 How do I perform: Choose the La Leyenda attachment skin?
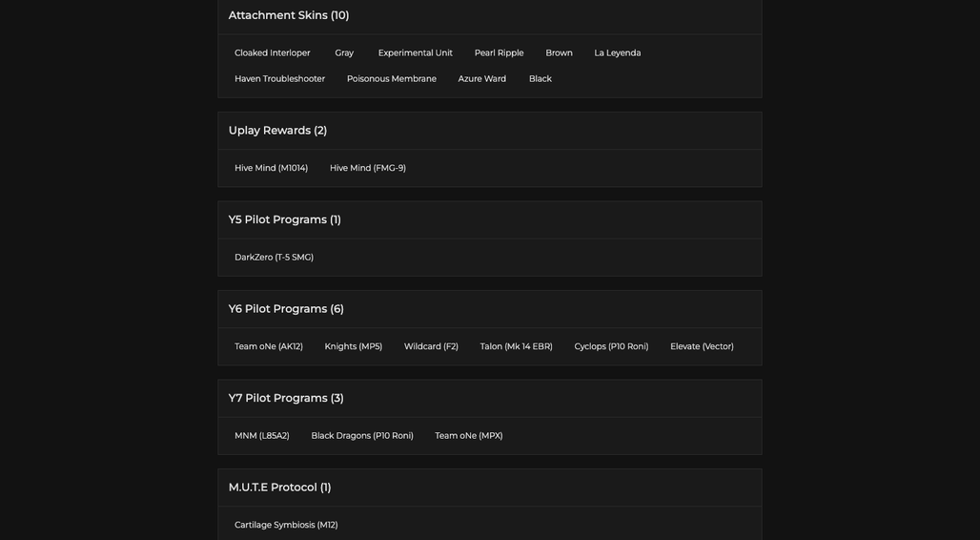[617, 53]
